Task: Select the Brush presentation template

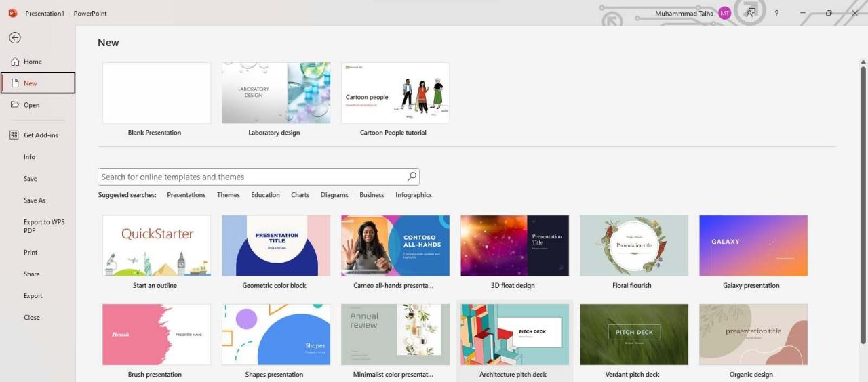Action: [x=157, y=335]
